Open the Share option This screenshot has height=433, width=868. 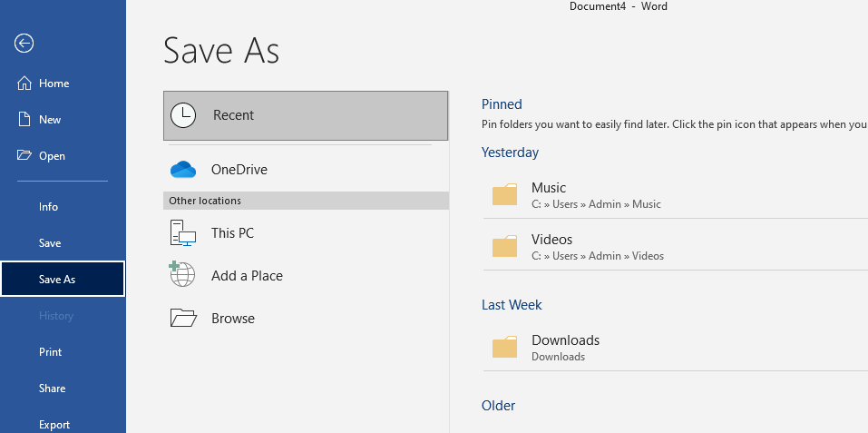pos(52,389)
